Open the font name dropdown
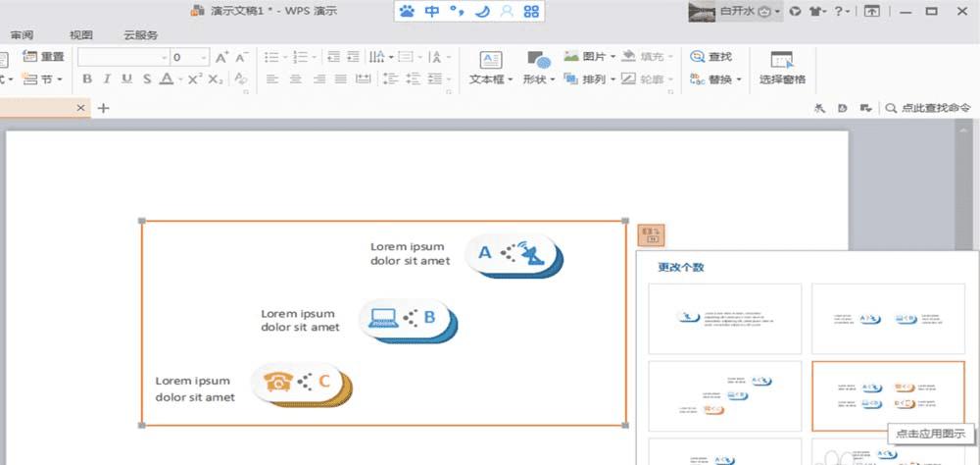Screen dimensions: 980x465 click(165, 58)
